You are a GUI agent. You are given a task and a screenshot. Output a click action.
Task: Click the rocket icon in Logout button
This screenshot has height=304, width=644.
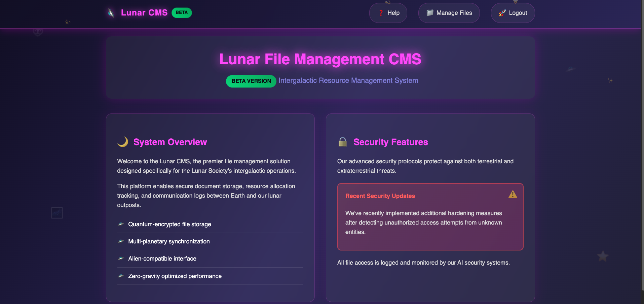point(502,13)
